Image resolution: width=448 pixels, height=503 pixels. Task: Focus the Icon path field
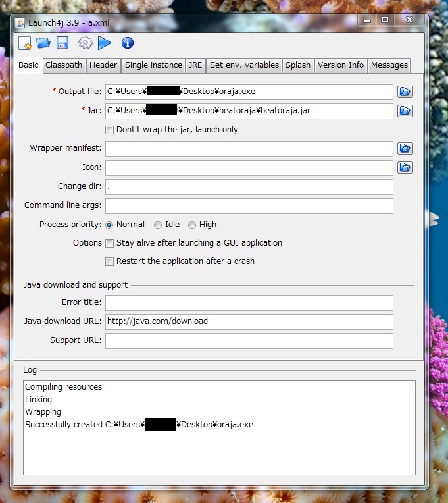[249, 168]
